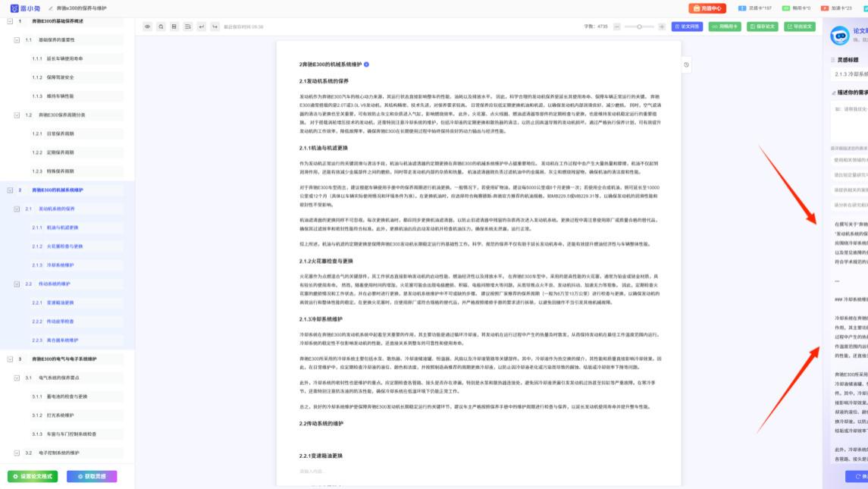This screenshot has width=868, height=489.
Task: Click the undo arrow icon in the toolbar
Action: tap(202, 26)
